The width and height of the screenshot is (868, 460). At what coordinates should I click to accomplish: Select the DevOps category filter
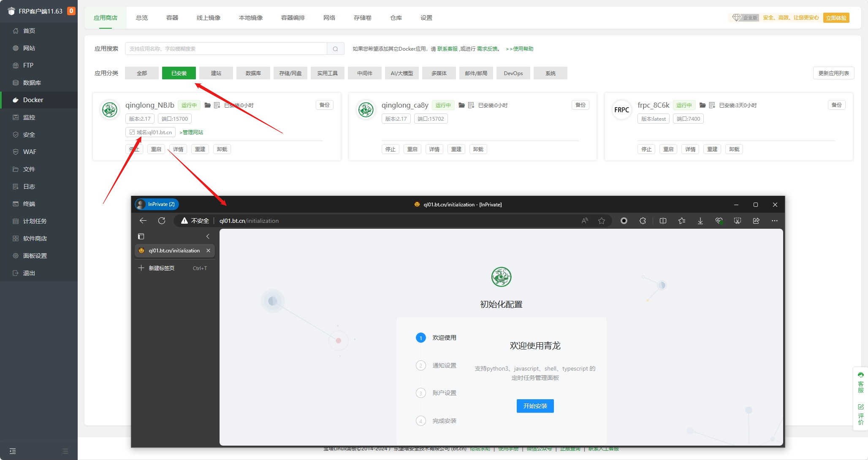pyautogui.click(x=513, y=73)
